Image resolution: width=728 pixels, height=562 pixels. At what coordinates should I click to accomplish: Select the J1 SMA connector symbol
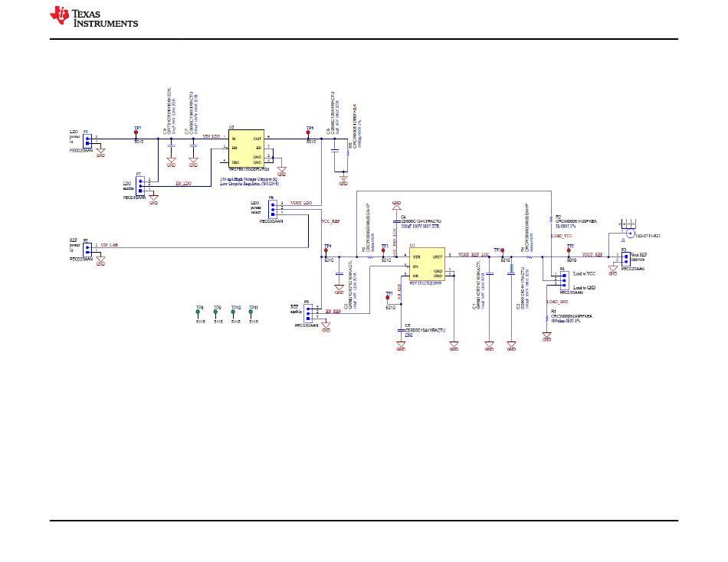pos(630,234)
